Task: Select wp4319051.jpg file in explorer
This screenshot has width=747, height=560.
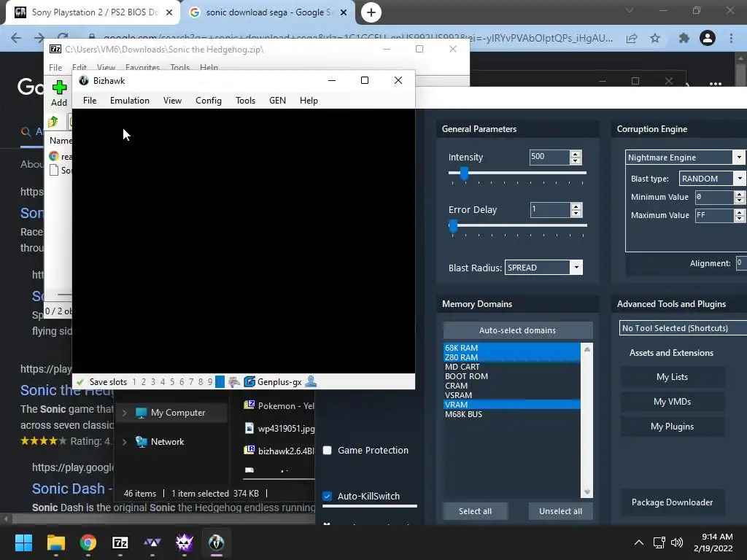Action: pyautogui.click(x=279, y=428)
